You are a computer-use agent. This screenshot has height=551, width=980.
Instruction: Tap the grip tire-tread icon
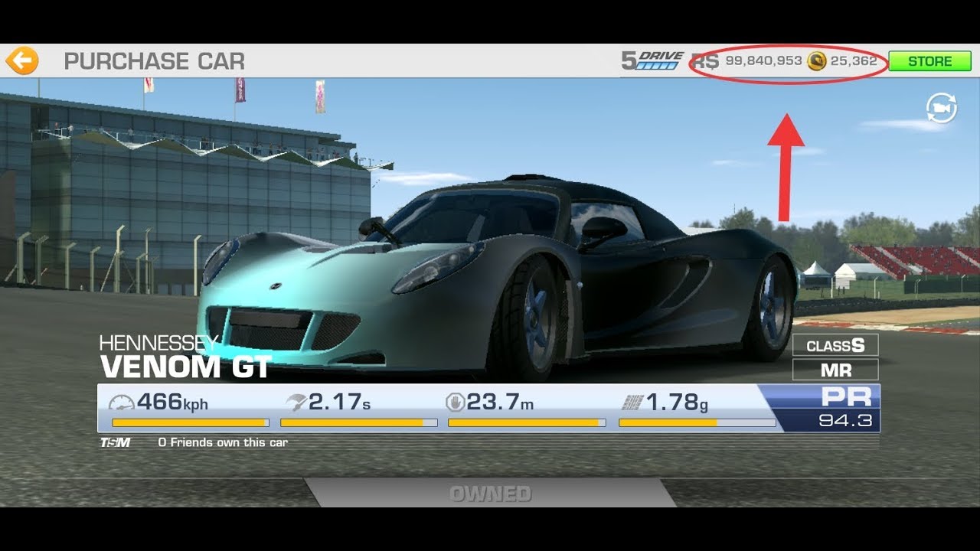pyautogui.click(x=635, y=403)
